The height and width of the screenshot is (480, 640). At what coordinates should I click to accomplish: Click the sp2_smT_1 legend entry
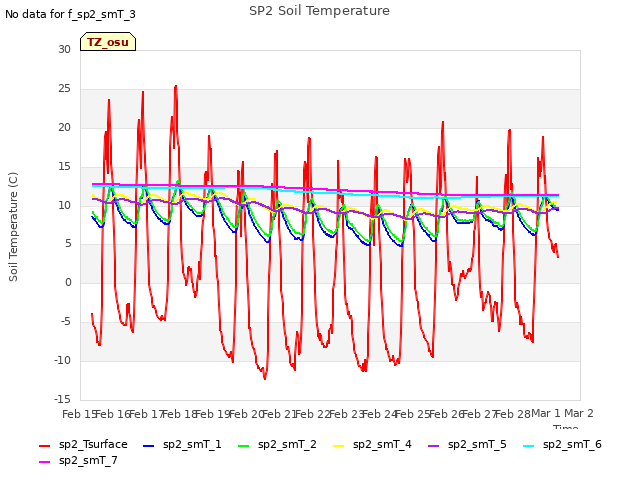[x=182, y=444]
